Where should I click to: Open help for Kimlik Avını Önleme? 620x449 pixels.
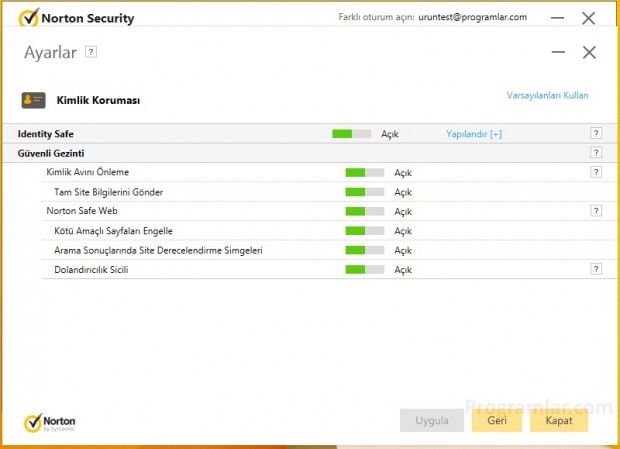click(x=596, y=172)
